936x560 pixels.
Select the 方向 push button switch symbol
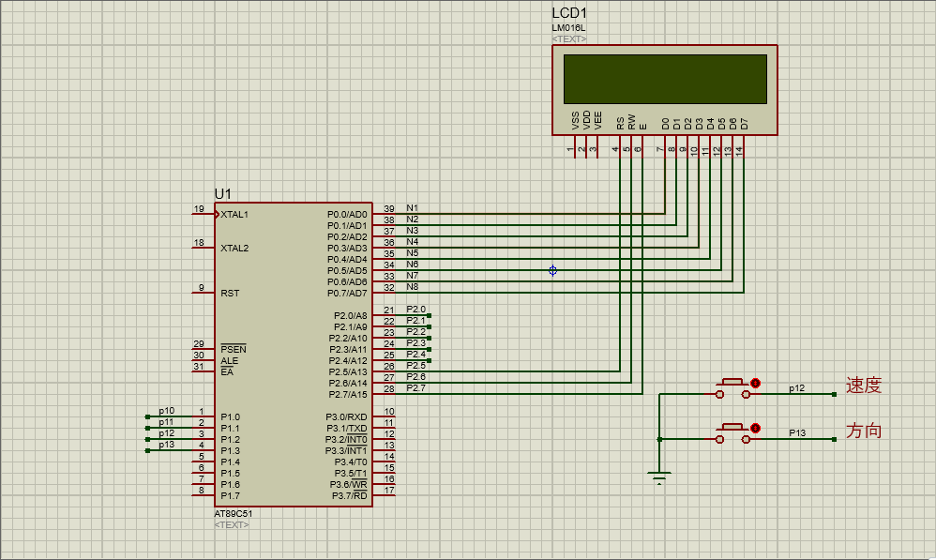tap(733, 433)
